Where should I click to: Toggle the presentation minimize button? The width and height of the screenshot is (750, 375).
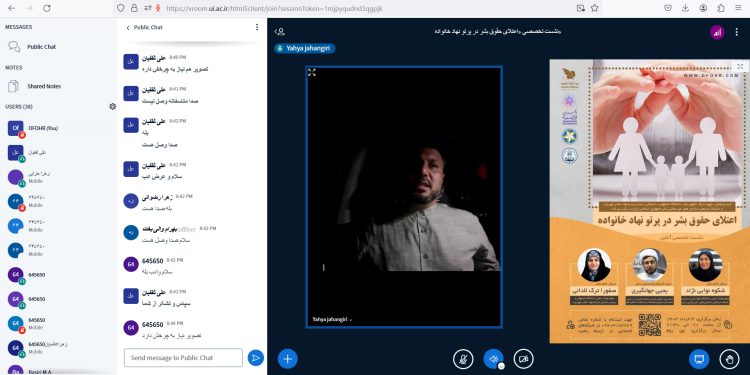tap(699, 359)
